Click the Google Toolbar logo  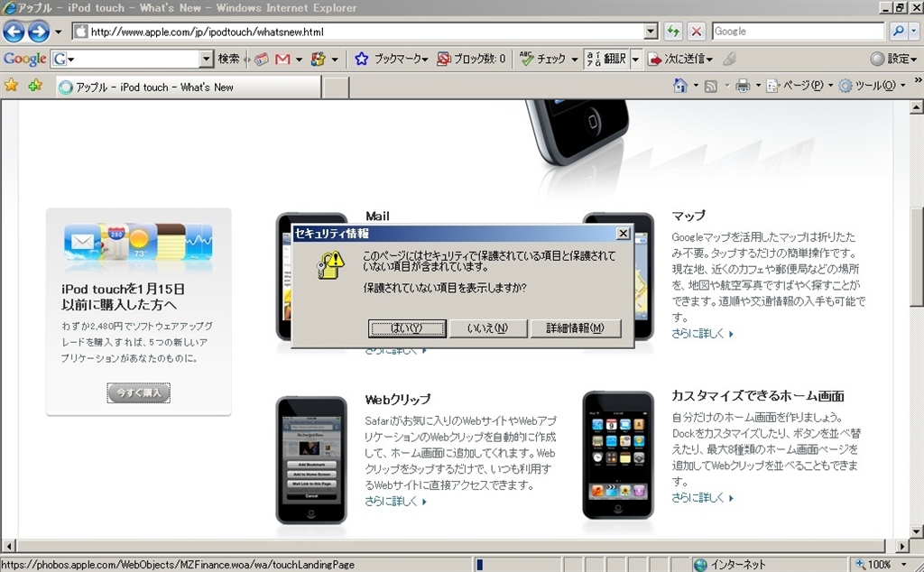(24, 59)
